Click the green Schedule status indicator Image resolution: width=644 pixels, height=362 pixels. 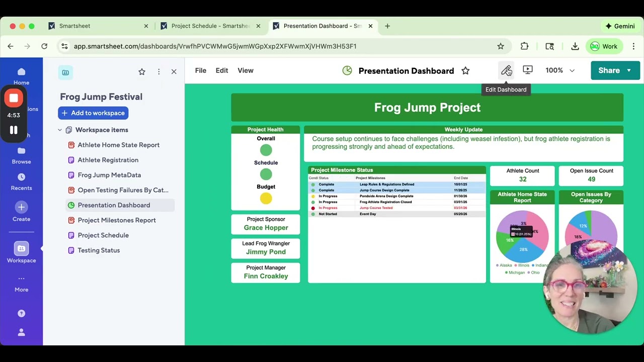point(266,174)
